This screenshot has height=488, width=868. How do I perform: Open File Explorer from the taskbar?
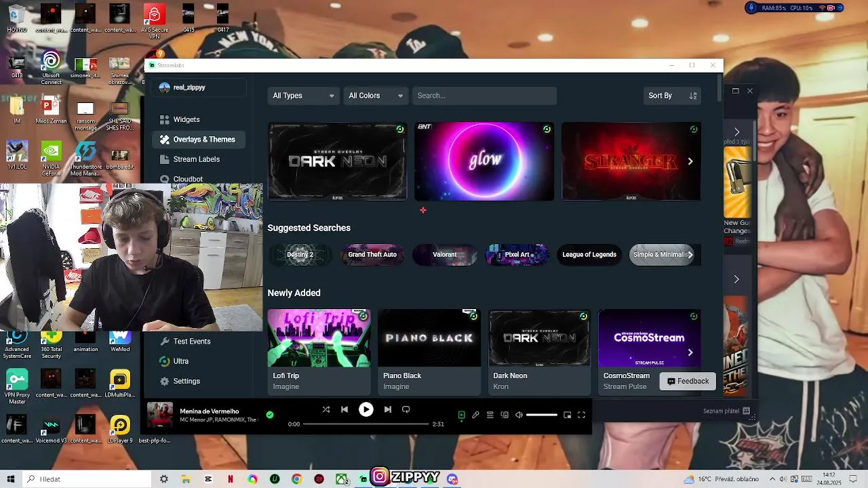[186, 479]
